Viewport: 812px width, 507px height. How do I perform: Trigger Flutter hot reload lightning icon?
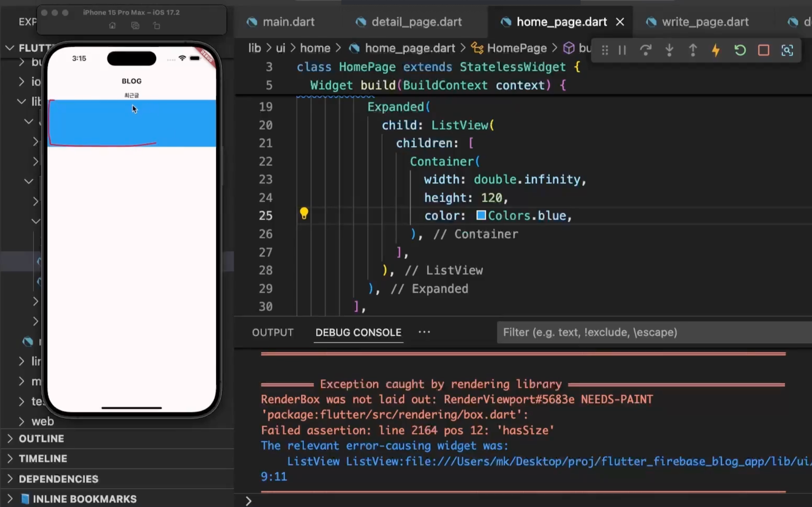(x=716, y=50)
